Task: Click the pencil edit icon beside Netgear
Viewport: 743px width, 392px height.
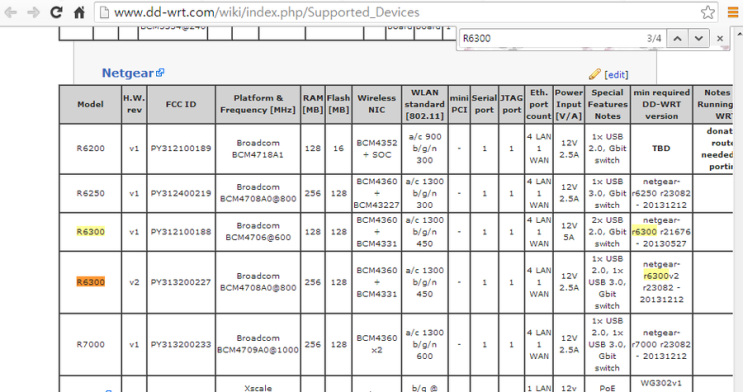Action: point(595,74)
